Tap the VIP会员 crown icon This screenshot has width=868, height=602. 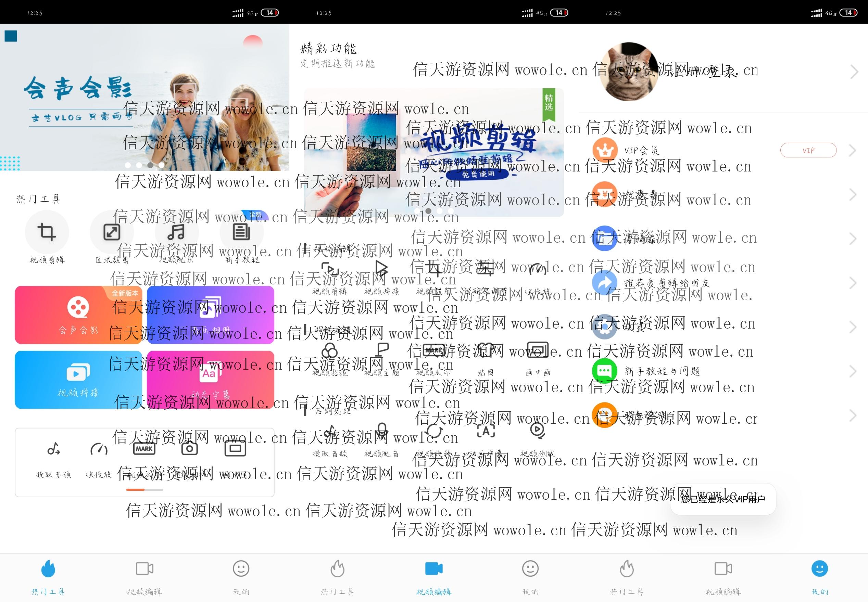tap(605, 150)
